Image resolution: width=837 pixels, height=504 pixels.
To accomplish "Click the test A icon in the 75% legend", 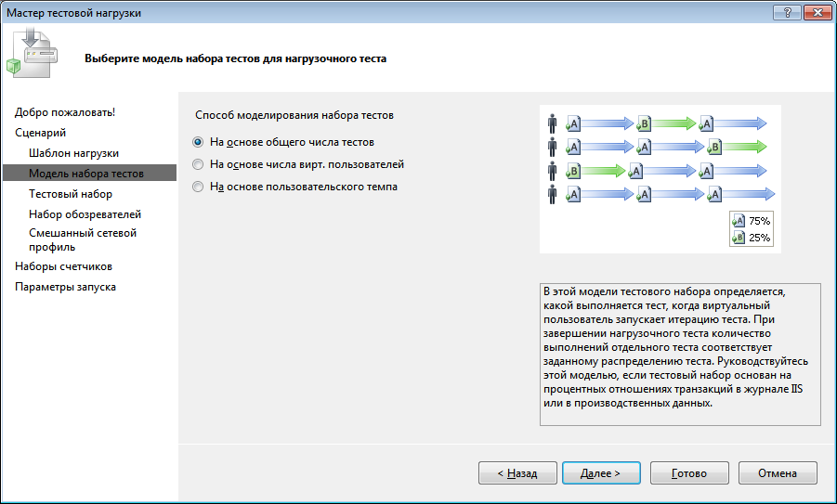I will [x=739, y=221].
